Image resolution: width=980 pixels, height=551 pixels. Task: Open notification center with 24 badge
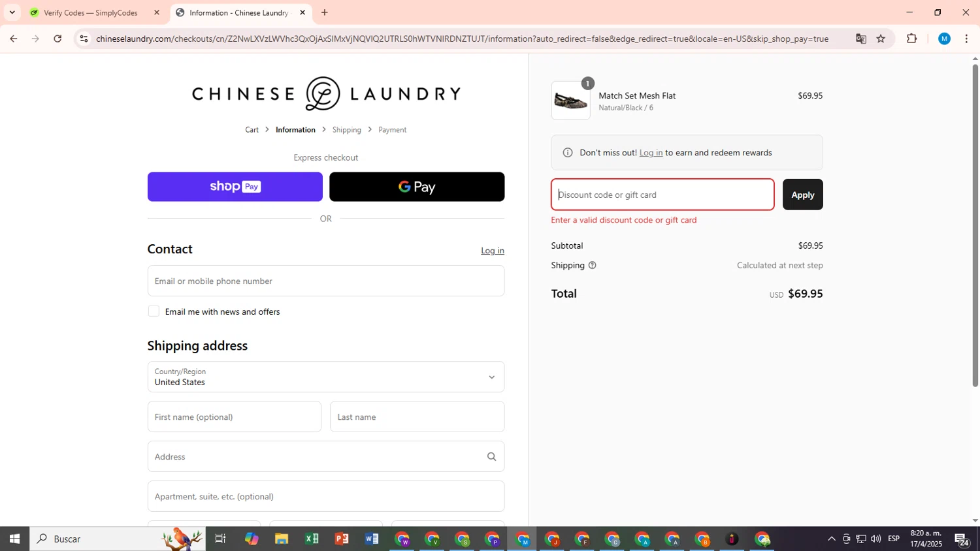(962, 539)
